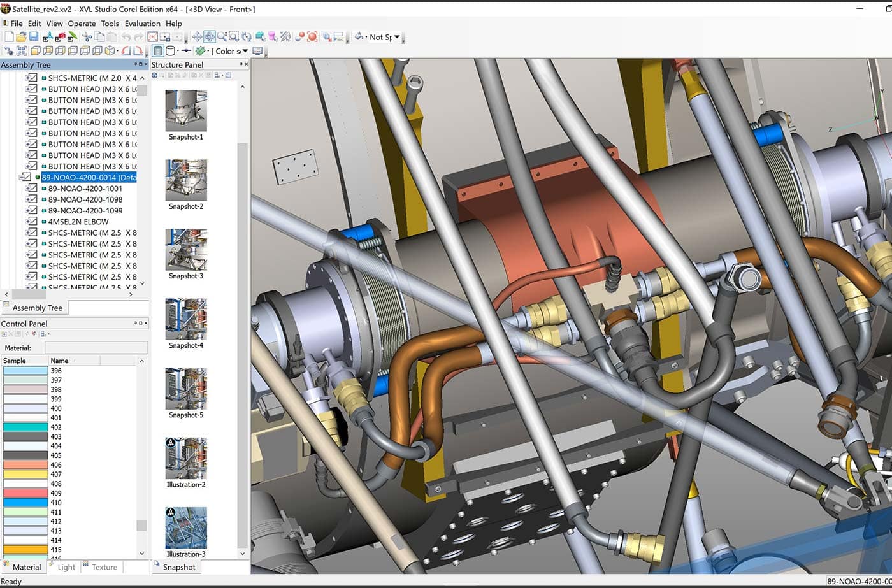Click the Cut scissors icon
The width and height of the screenshot is (892, 588).
click(x=87, y=37)
